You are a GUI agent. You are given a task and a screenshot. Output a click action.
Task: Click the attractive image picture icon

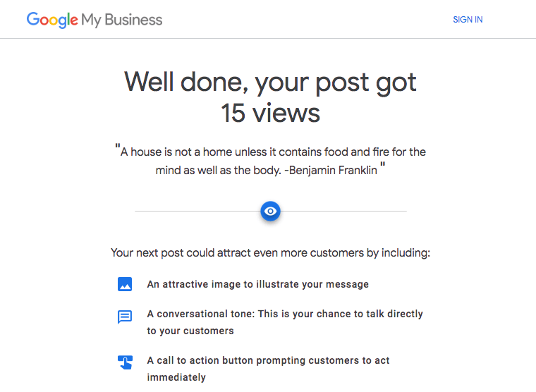pyautogui.click(x=125, y=284)
